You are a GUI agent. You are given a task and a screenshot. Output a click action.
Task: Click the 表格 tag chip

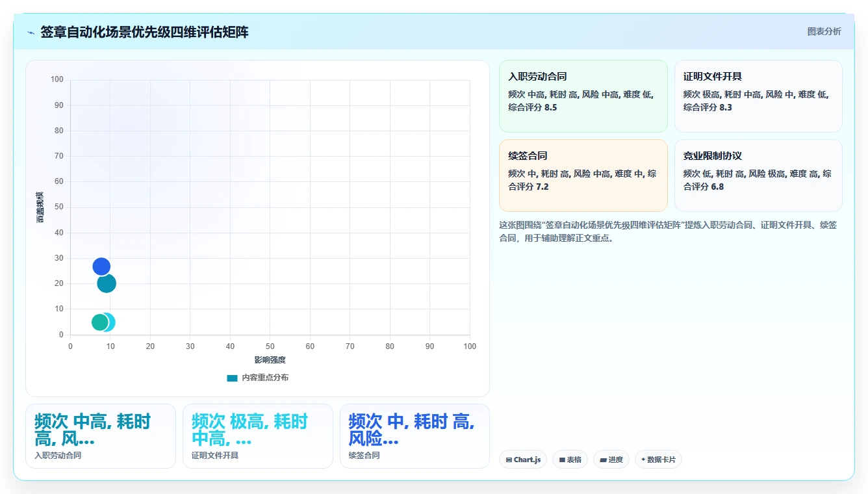tap(570, 460)
